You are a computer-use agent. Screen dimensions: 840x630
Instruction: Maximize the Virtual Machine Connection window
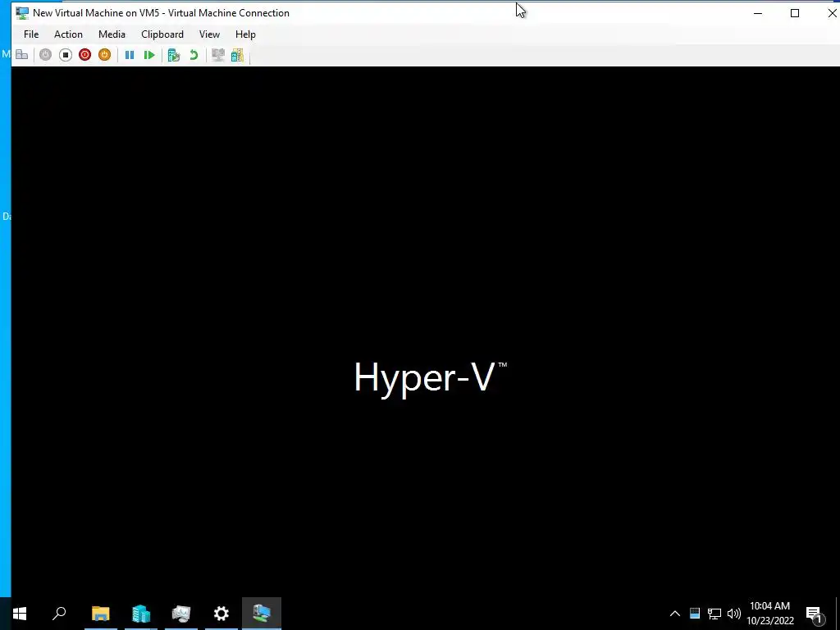coord(795,13)
